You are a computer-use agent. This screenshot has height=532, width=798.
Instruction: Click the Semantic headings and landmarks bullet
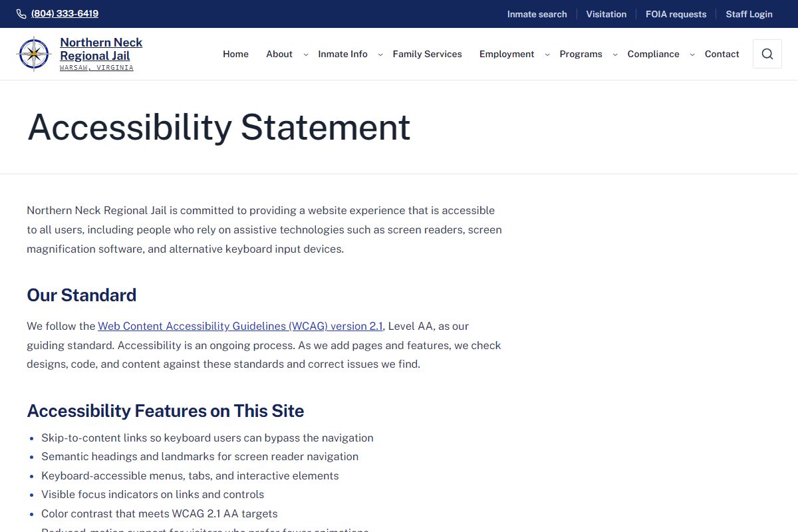(x=200, y=456)
